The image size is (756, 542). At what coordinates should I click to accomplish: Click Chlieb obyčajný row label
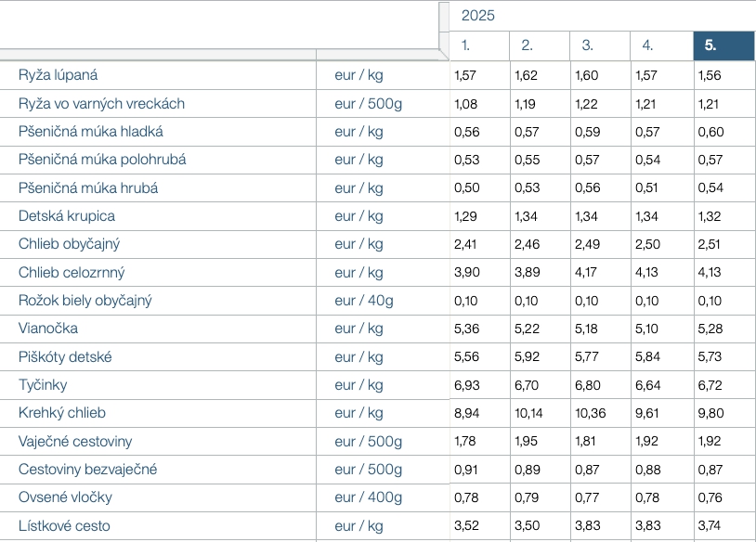point(69,244)
